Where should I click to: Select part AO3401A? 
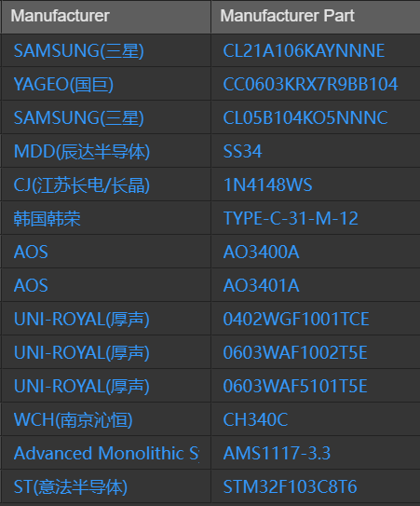click(262, 286)
